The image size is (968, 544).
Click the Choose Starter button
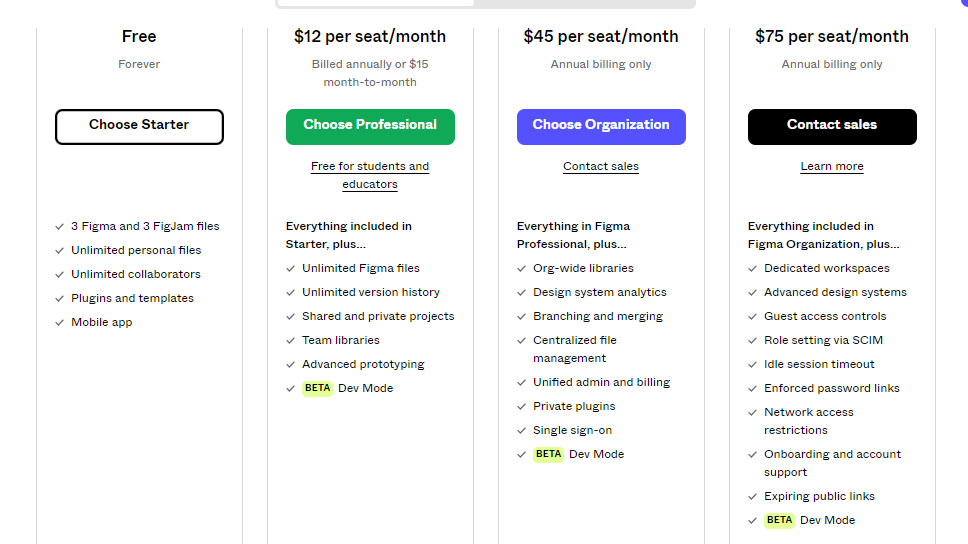coord(139,126)
